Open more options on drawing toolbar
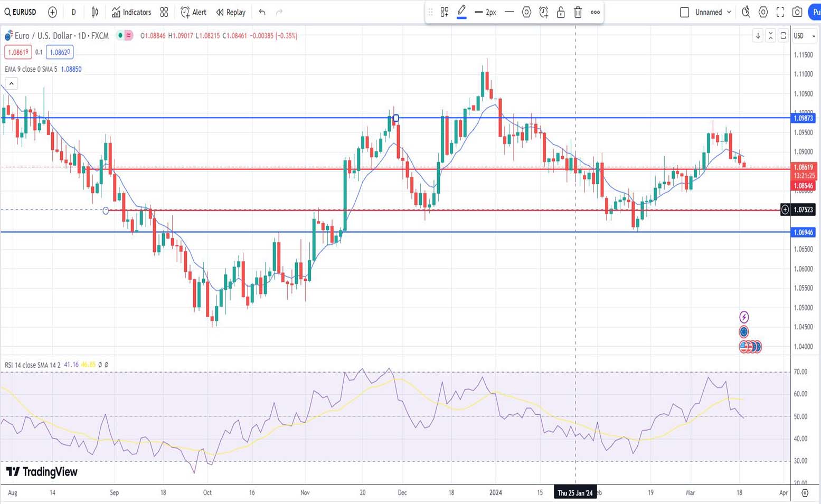The height and width of the screenshot is (504, 821). [595, 12]
